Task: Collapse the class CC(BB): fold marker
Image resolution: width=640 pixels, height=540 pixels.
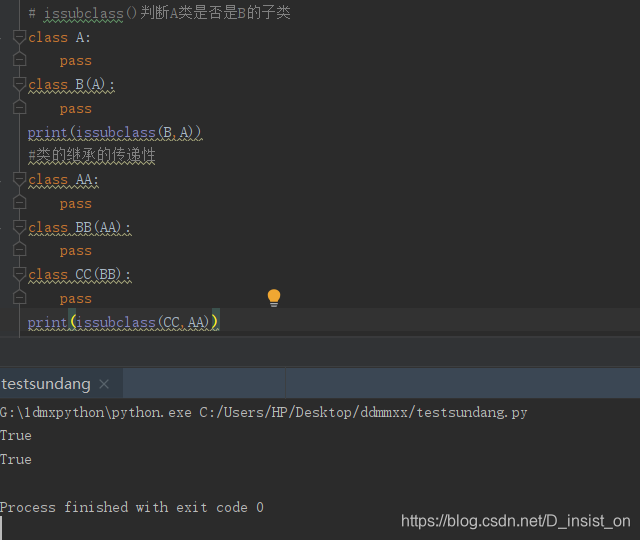Action: click(19, 275)
